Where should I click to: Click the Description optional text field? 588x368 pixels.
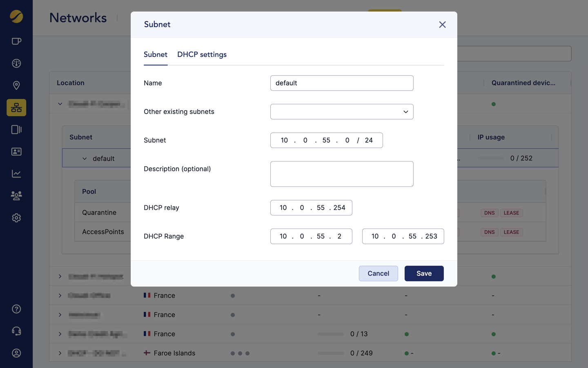click(342, 174)
